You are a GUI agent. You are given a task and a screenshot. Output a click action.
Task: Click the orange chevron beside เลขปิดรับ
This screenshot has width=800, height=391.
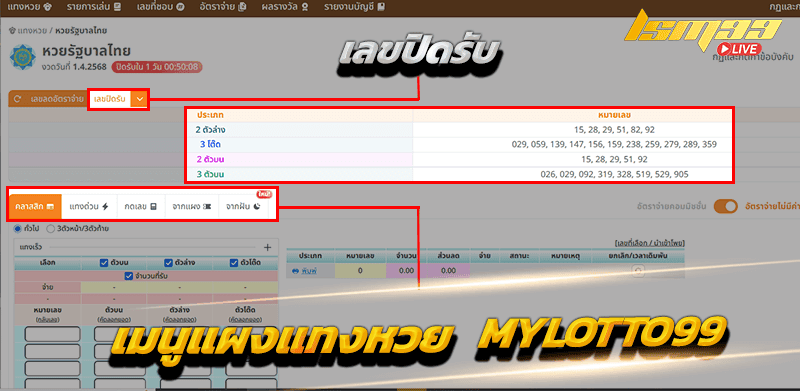pos(139,99)
